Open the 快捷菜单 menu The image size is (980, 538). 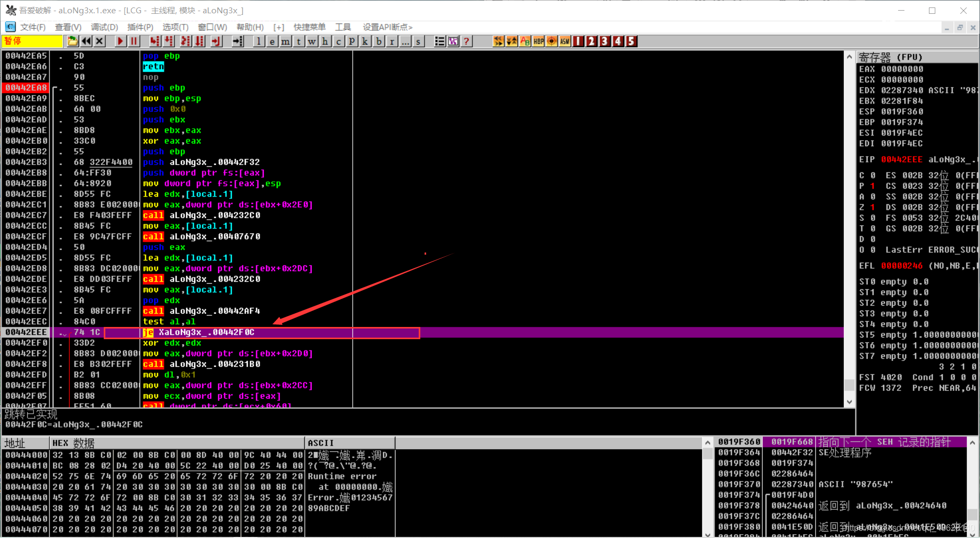(309, 27)
